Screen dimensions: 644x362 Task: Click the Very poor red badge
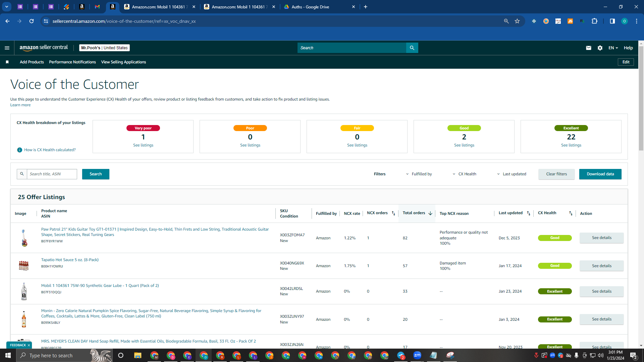[143, 128]
